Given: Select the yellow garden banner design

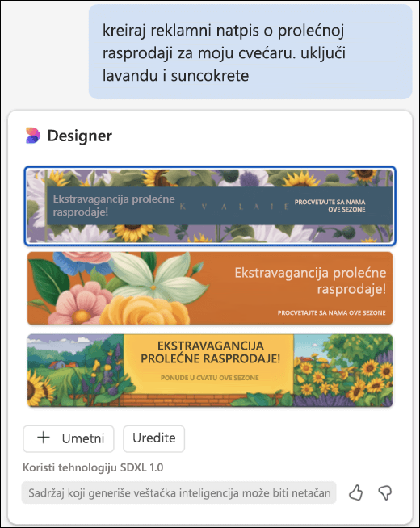Looking at the screenshot, I should click(210, 371).
